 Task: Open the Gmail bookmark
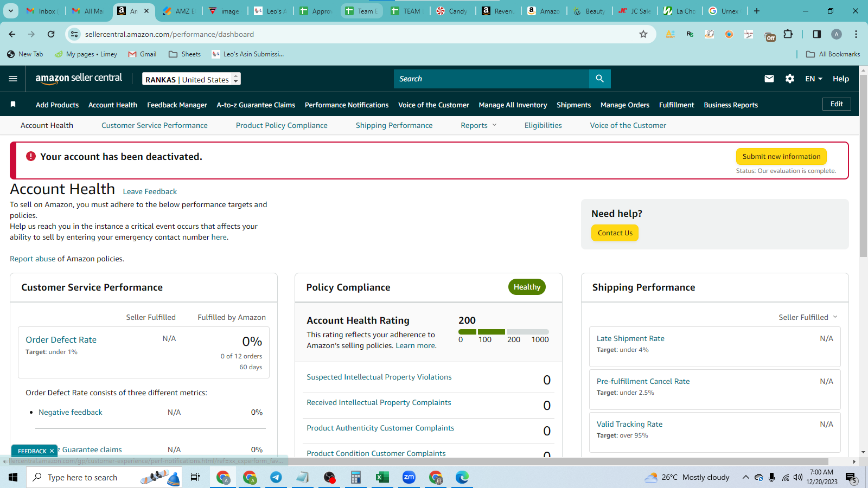click(142, 54)
